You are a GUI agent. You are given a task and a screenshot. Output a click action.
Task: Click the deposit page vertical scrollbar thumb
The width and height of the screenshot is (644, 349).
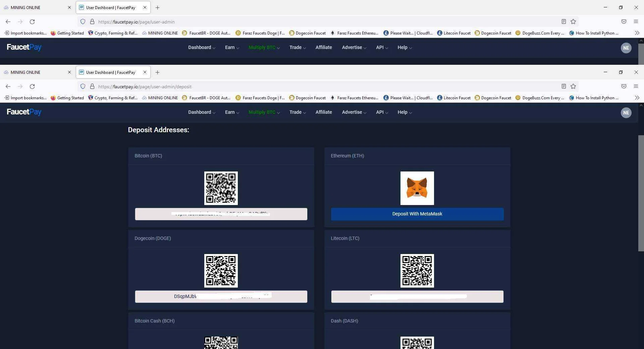click(641, 193)
